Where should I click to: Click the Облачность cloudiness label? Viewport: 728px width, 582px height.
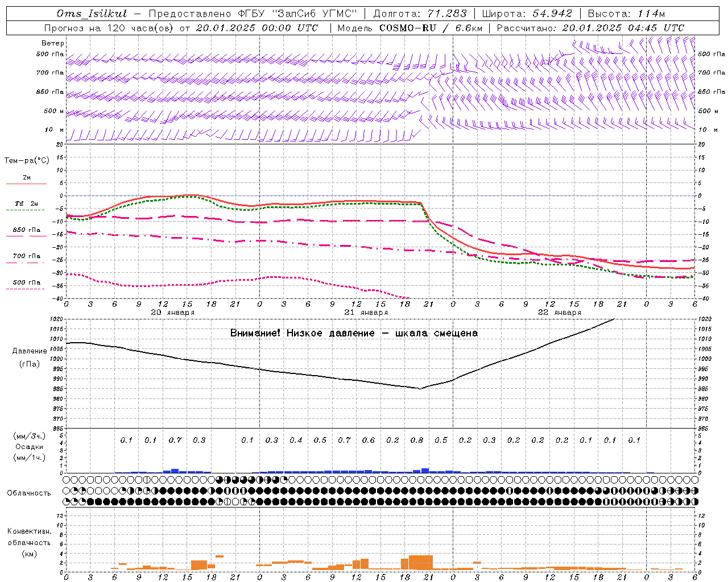tap(29, 493)
